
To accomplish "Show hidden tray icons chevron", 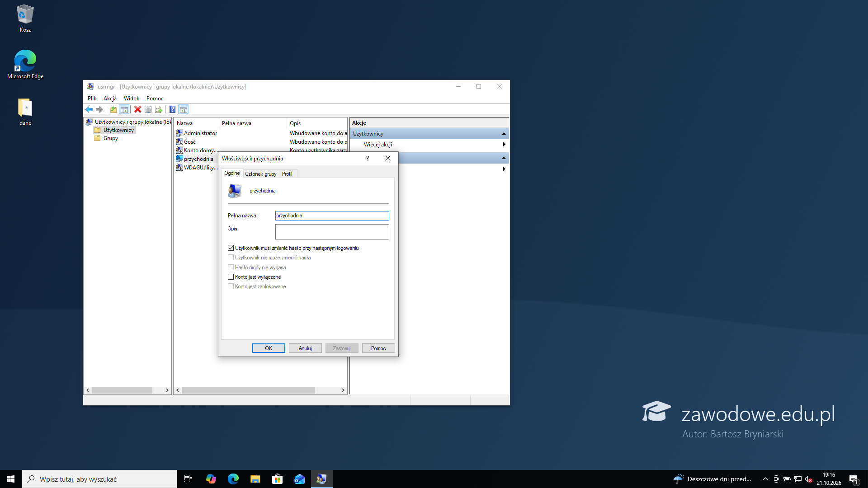I will click(765, 479).
